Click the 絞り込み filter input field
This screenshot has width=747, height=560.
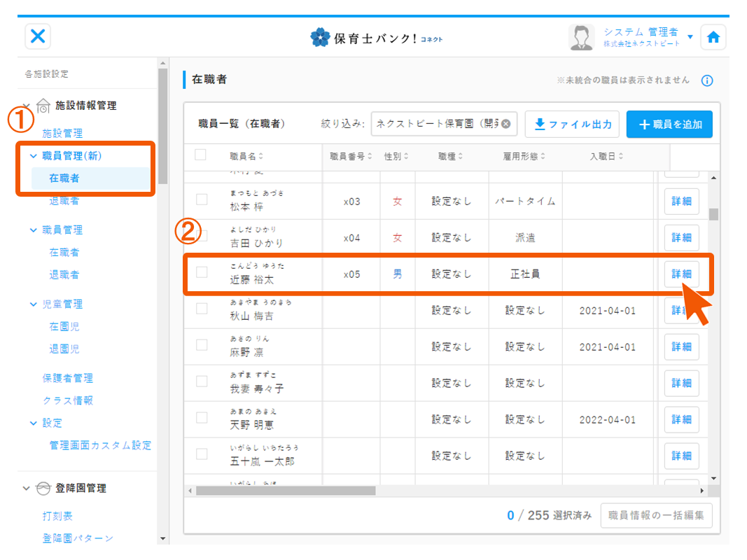coord(434,124)
